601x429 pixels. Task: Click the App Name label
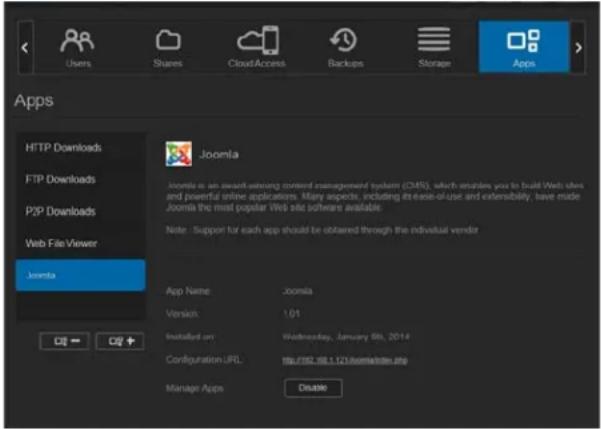(x=188, y=291)
